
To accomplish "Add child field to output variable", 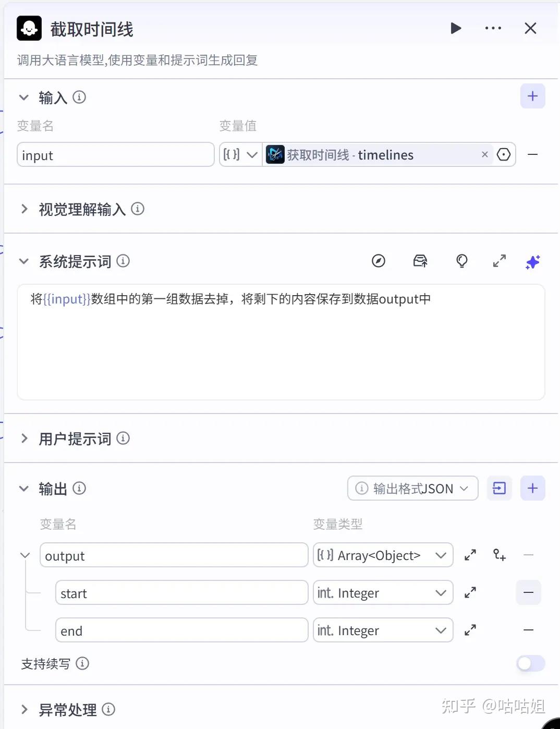I will tap(500, 555).
